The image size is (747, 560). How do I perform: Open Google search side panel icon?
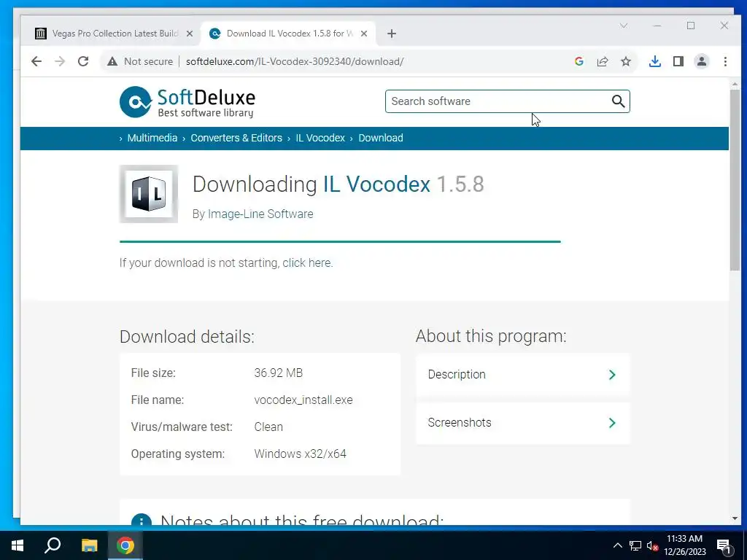pyautogui.click(x=578, y=61)
